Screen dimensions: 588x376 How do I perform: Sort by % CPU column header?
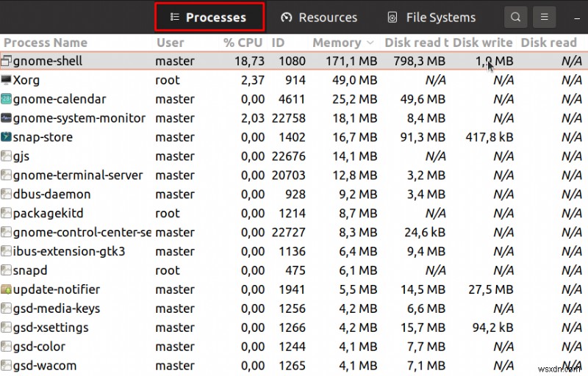[243, 43]
